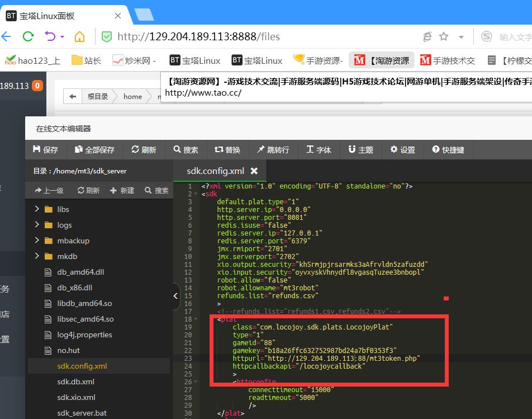The height and width of the screenshot is (419, 532).
Task: Click Save All (全部保存) in editor toolbar
Action: (x=94, y=149)
